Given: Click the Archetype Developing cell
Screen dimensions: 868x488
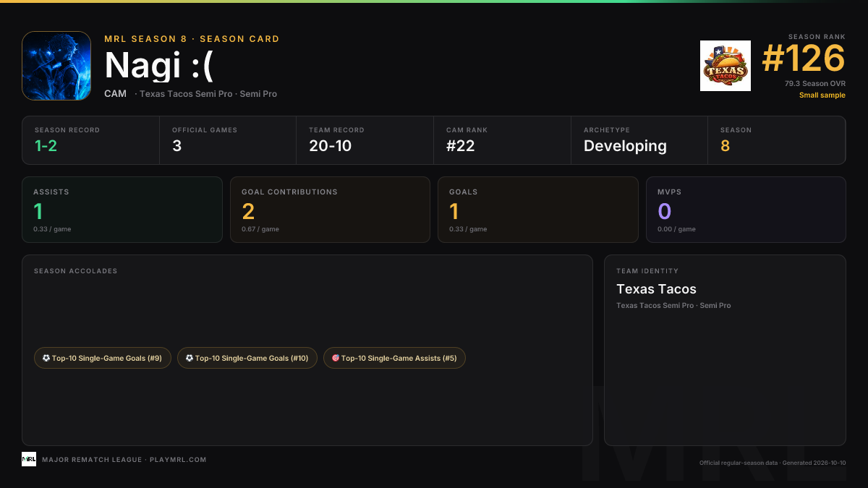Looking at the screenshot, I should pyautogui.click(x=639, y=140).
